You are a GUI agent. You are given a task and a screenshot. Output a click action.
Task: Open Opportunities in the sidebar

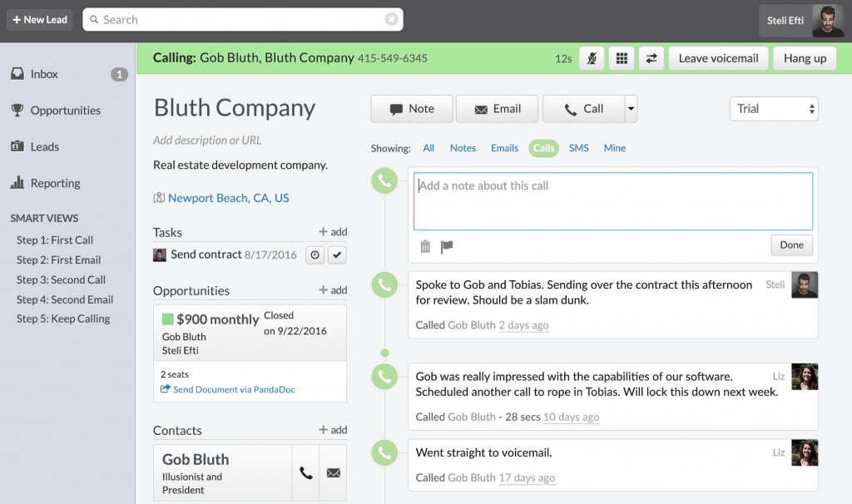pyautogui.click(x=65, y=111)
